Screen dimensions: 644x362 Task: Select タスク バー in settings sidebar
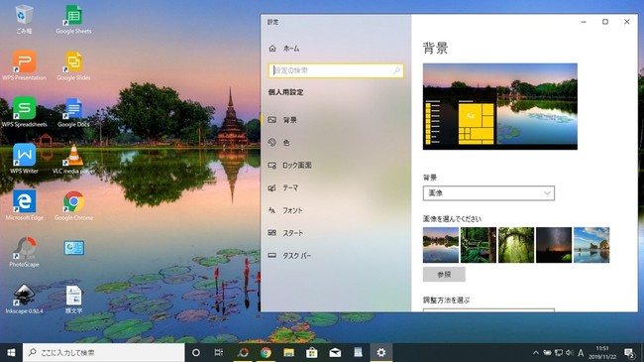(336, 256)
